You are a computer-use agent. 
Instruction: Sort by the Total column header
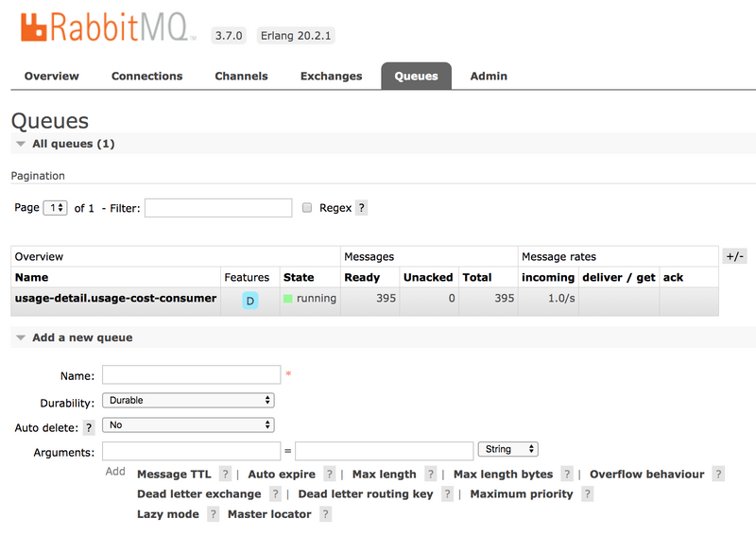[477, 277]
